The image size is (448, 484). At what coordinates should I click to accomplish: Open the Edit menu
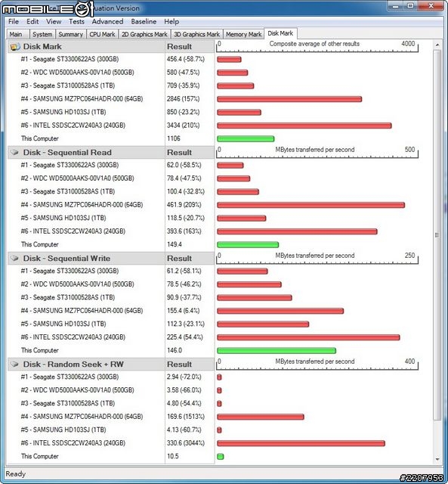32,22
